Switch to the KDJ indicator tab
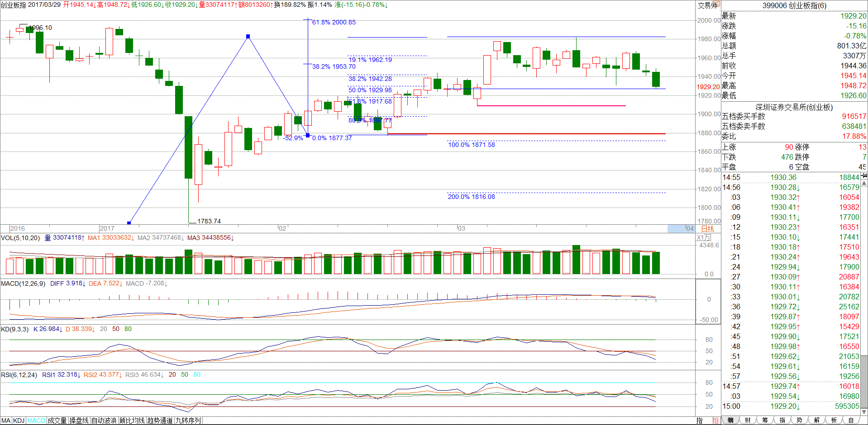This screenshot has height=425, width=868. click(x=19, y=420)
